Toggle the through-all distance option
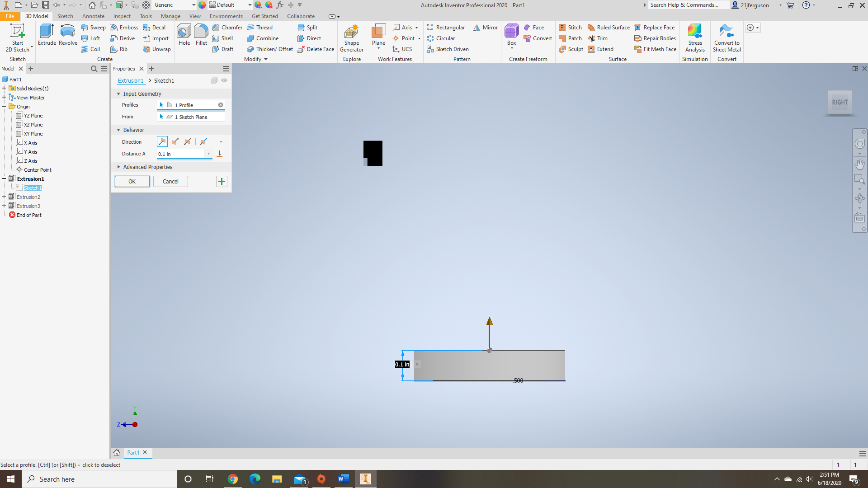 coord(220,154)
